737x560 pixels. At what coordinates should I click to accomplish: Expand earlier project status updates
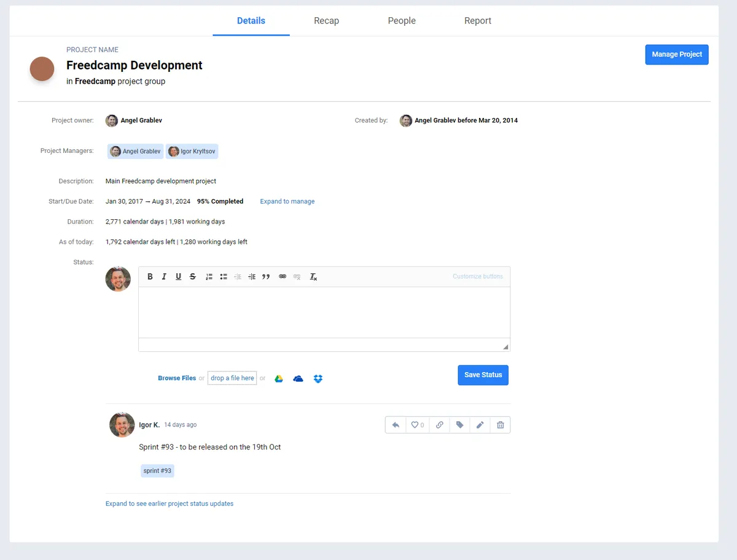(x=170, y=504)
